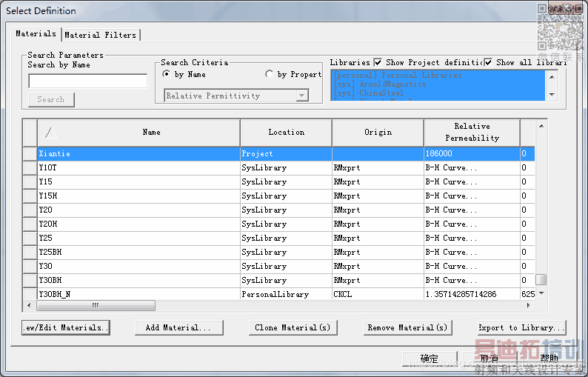The image size is (588, 377).
Task: Select the Y15 material name
Action: click(46, 181)
